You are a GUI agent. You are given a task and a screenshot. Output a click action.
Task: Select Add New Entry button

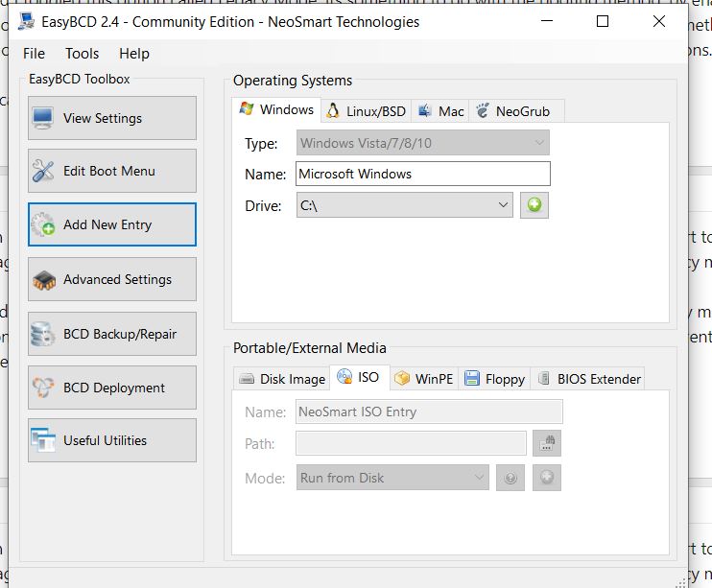[111, 224]
